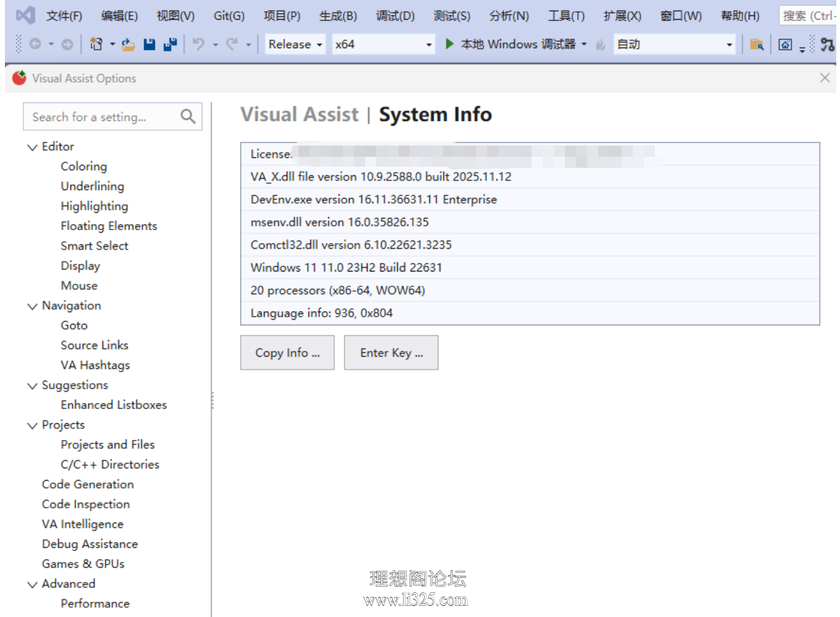
Task: Select C/C++ Directories settings
Action: click(x=110, y=465)
